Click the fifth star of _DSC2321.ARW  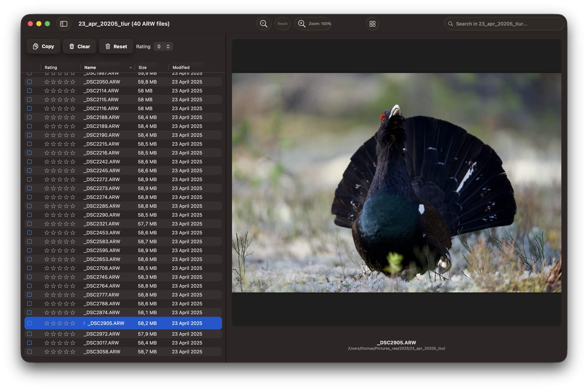(73, 224)
